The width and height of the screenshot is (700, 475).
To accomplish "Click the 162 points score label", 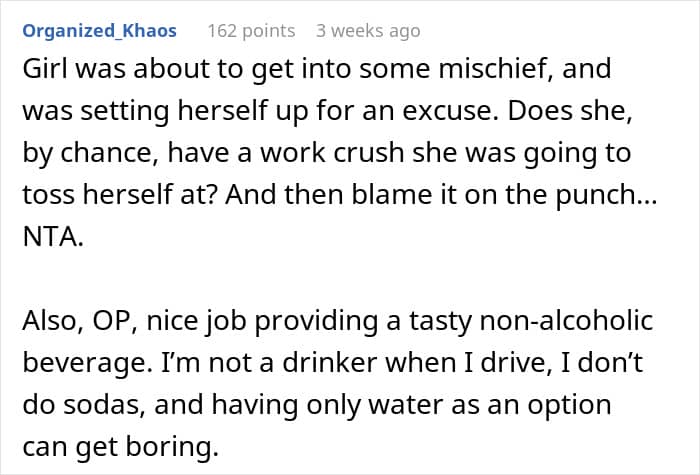I will [251, 31].
